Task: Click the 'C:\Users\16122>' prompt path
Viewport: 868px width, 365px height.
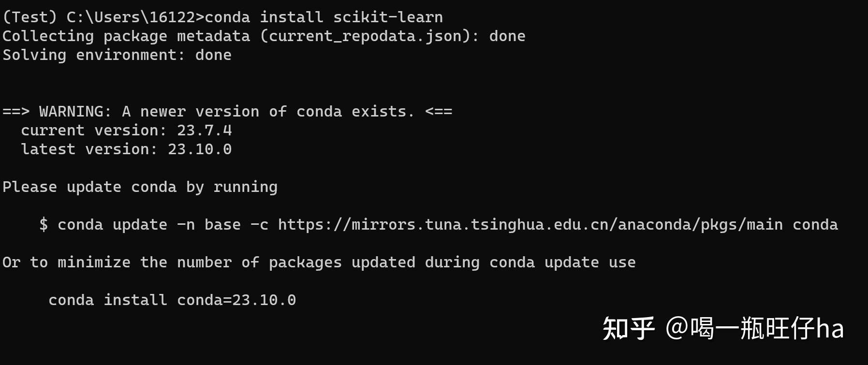Action: pyautogui.click(x=135, y=17)
